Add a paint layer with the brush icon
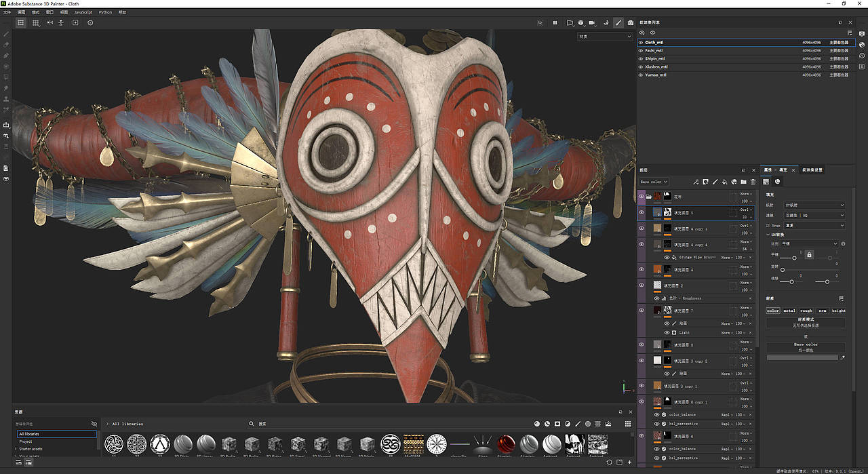The image size is (868, 474). click(x=715, y=182)
